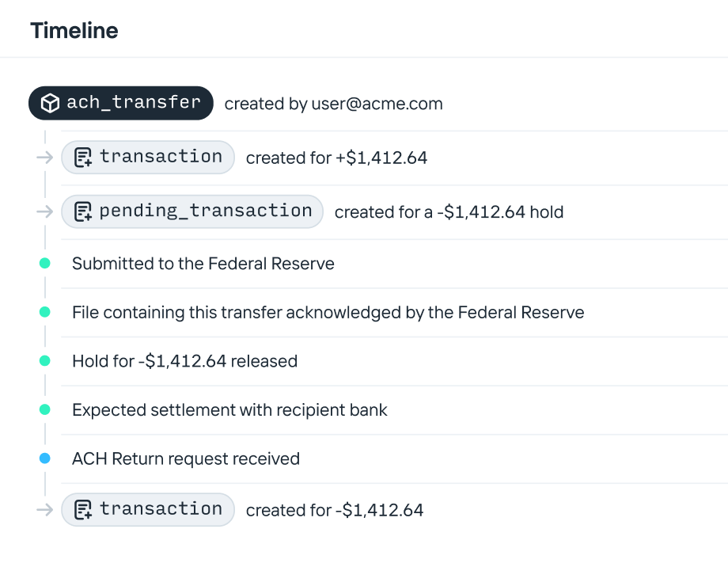Click receipt icon on -$1,412.64 transaction

tap(83, 509)
